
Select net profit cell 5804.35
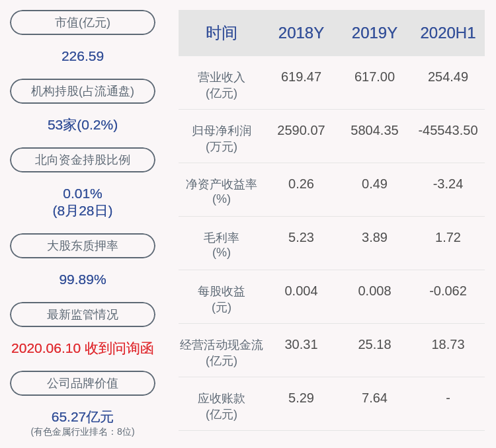pos(374,131)
